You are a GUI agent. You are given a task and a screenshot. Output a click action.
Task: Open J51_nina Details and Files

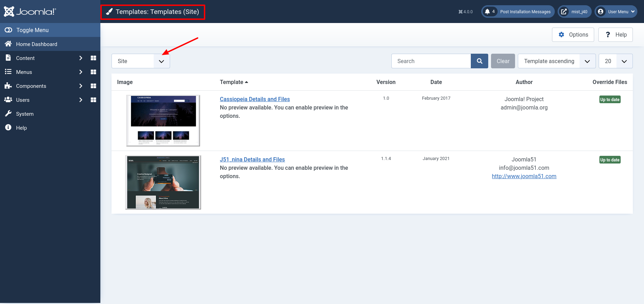point(252,159)
